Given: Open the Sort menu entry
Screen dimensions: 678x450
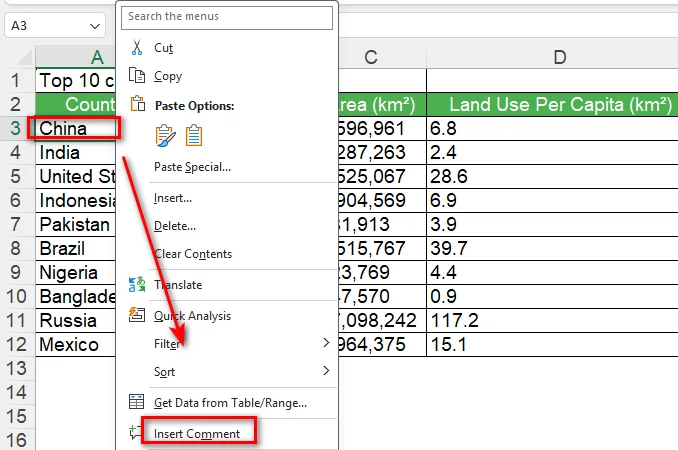Looking at the screenshot, I should coord(164,372).
